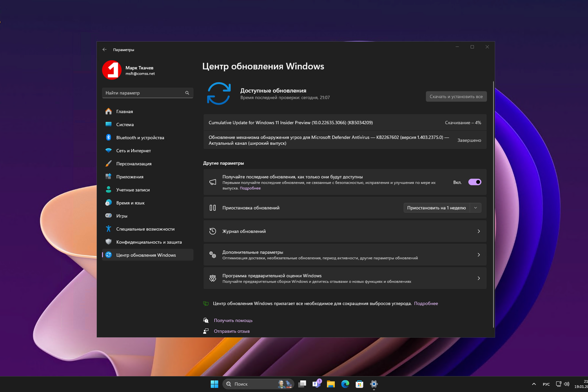This screenshot has height=392, width=588.
Task: Click the Скачивание – 4% status text
Action: 463,123
